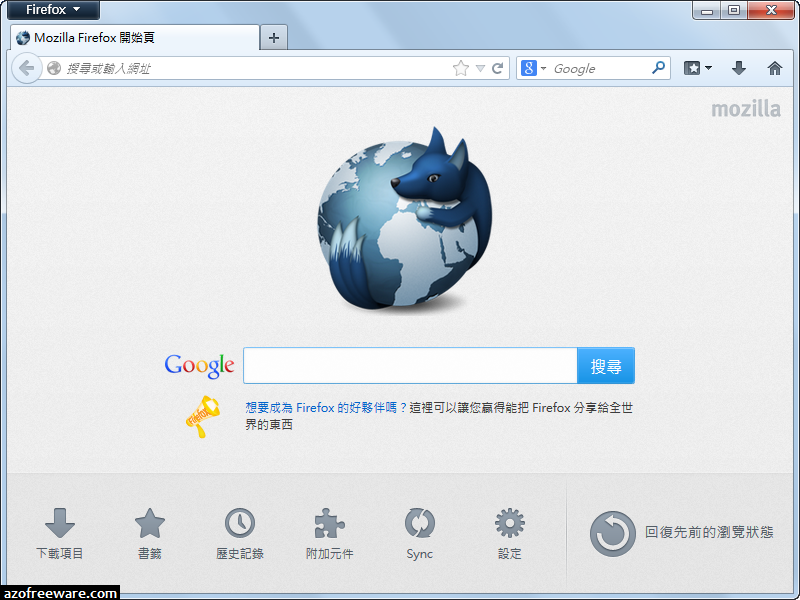Viewport: 800px width, 600px height.
Task: Click the magnifier search icon in toolbar
Action: [659, 67]
